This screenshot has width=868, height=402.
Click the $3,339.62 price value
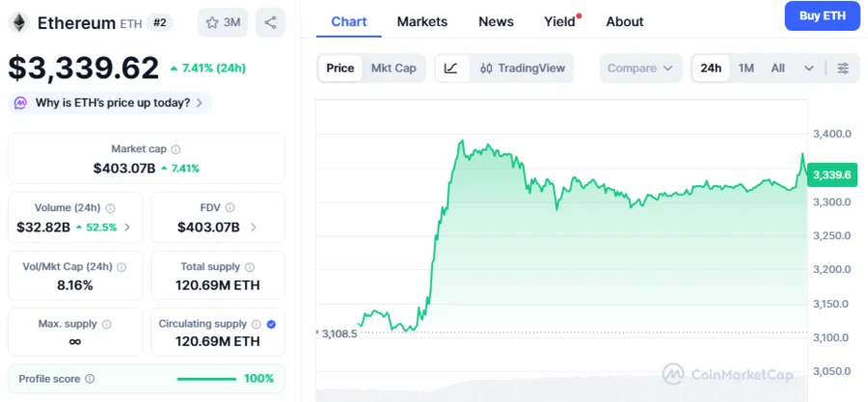tap(84, 68)
